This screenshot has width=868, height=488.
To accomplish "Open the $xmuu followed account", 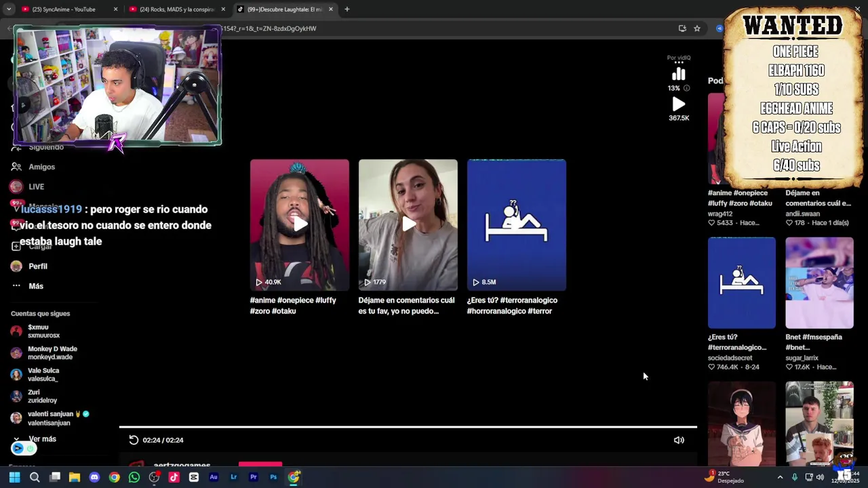I will tap(43, 331).
